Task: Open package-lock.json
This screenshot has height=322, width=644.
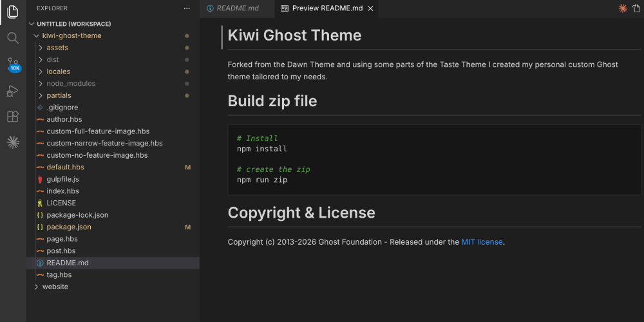Action: [113, 215]
